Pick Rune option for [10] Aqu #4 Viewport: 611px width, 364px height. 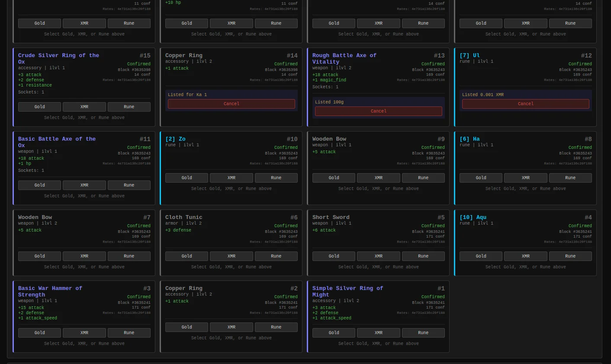tap(570, 256)
